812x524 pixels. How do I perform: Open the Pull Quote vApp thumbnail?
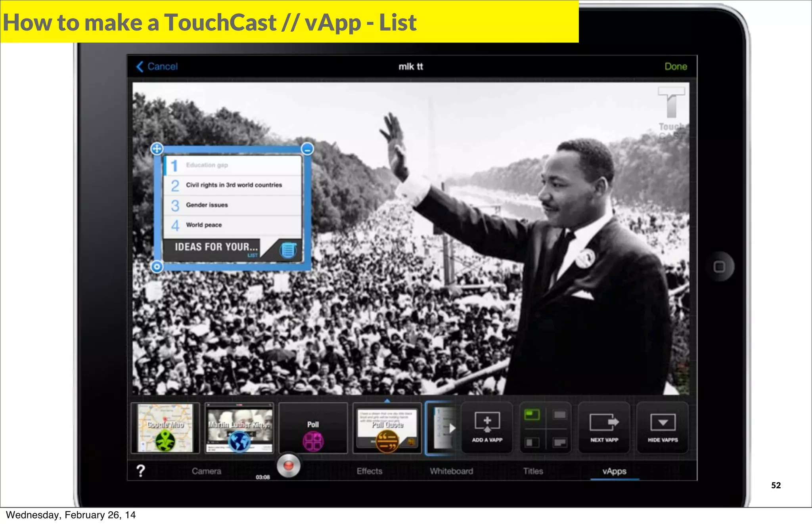point(387,428)
